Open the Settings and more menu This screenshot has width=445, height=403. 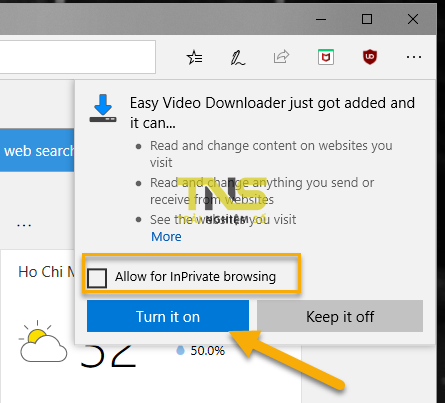point(414,57)
